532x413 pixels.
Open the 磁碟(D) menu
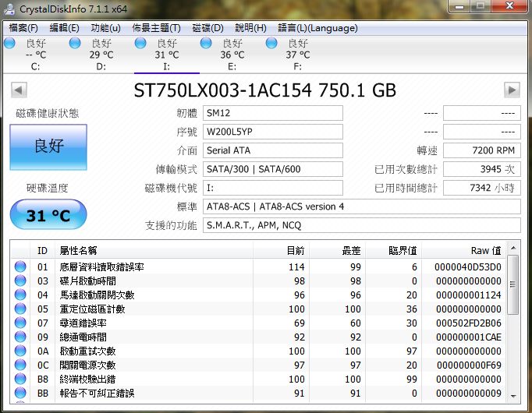point(207,28)
